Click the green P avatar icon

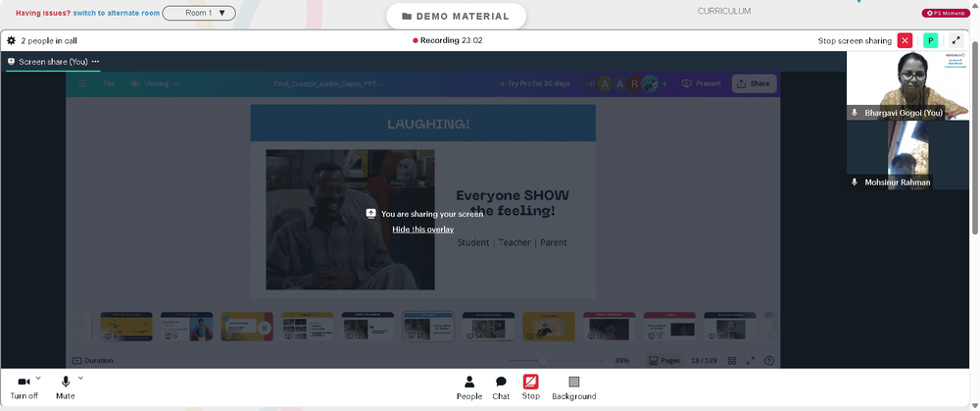pyautogui.click(x=931, y=40)
